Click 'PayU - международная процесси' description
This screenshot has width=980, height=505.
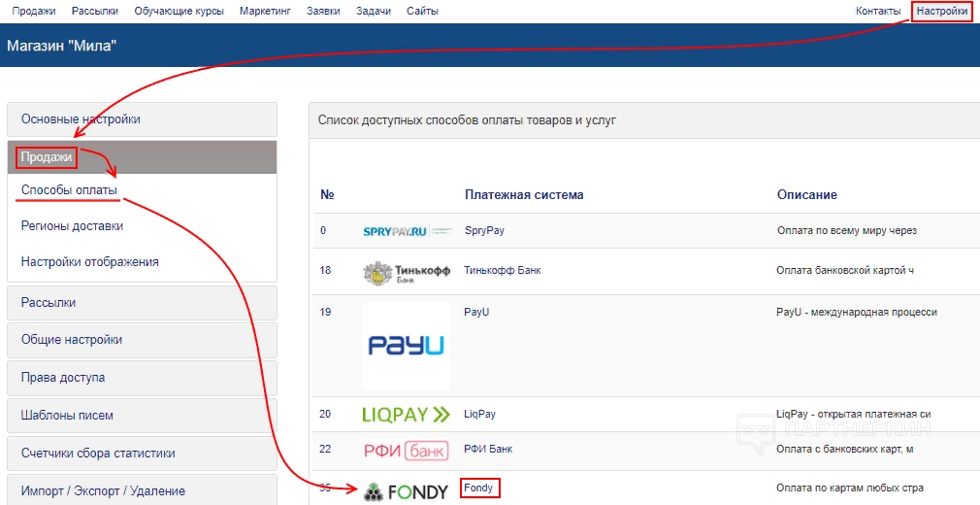point(857,312)
